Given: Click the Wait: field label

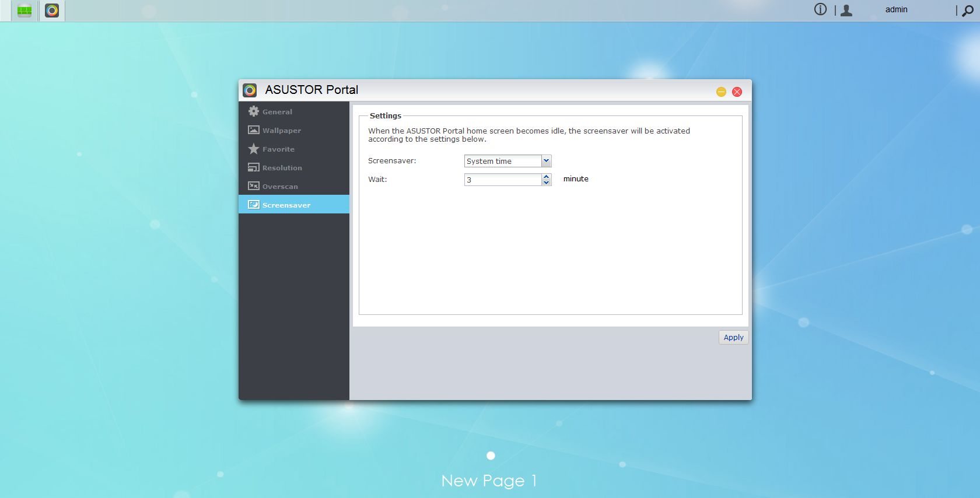Looking at the screenshot, I should pos(377,179).
